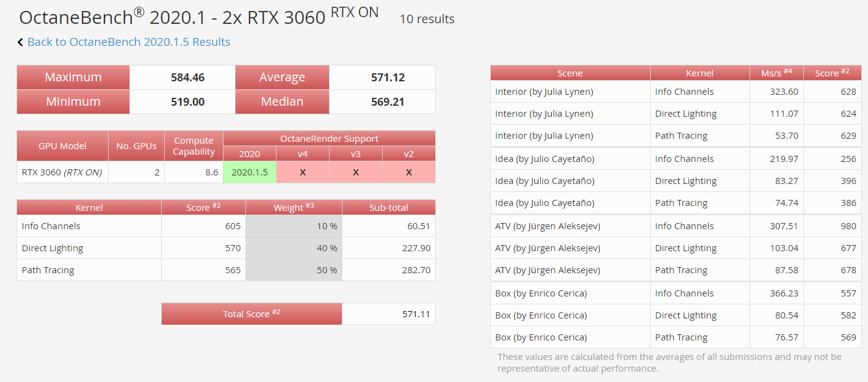Click the Total Score #2 label
The height and width of the screenshot is (382, 868).
(x=251, y=314)
